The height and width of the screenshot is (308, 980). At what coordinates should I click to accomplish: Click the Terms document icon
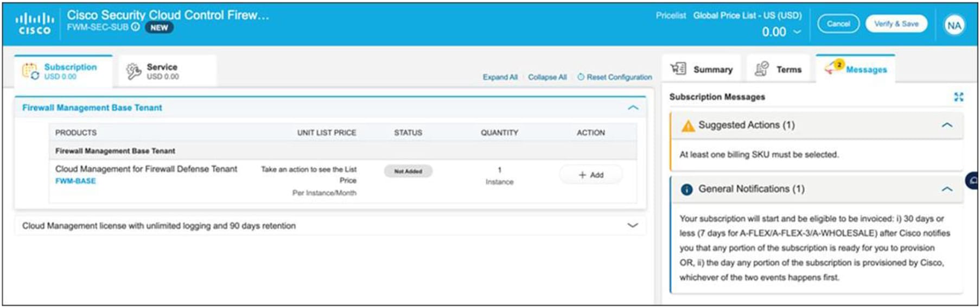click(x=761, y=69)
